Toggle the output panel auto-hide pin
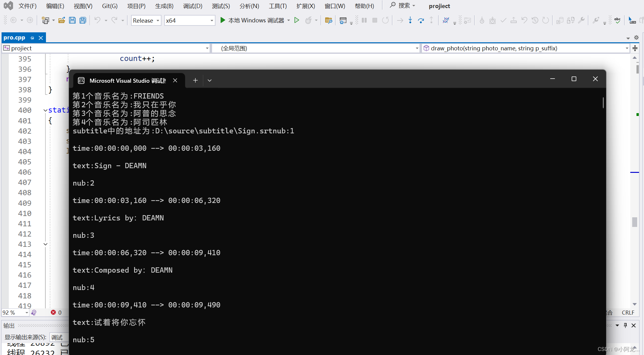The height and width of the screenshot is (355, 644). tap(625, 325)
